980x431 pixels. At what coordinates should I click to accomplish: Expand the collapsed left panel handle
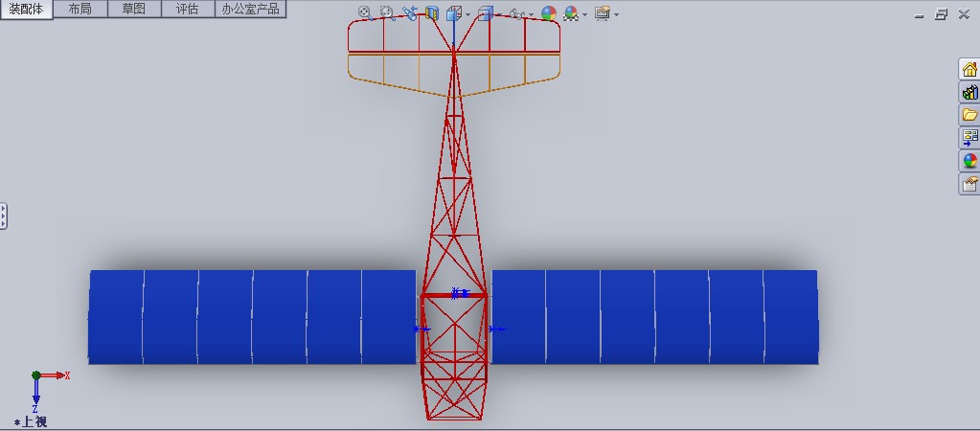pyautogui.click(x=3, y=215)
